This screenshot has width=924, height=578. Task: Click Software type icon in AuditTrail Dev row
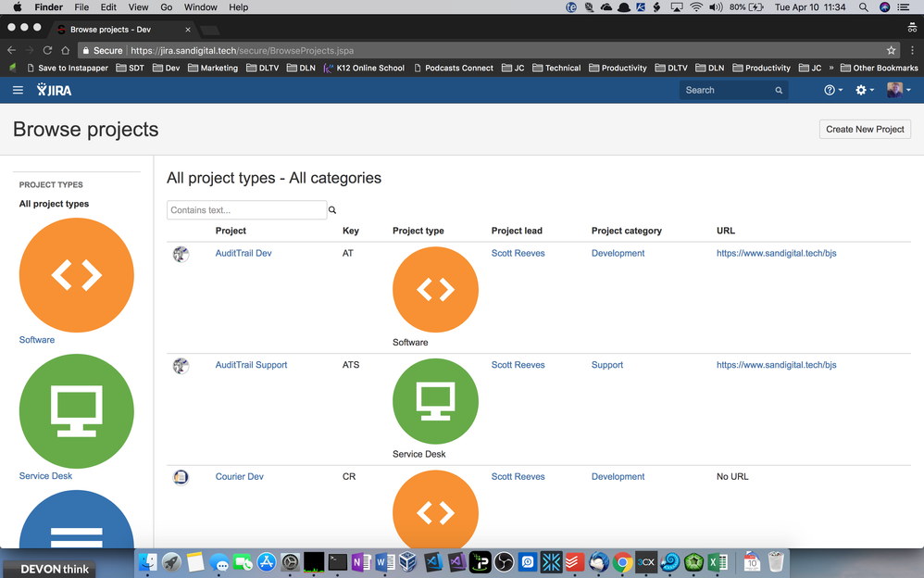point(435,290)
